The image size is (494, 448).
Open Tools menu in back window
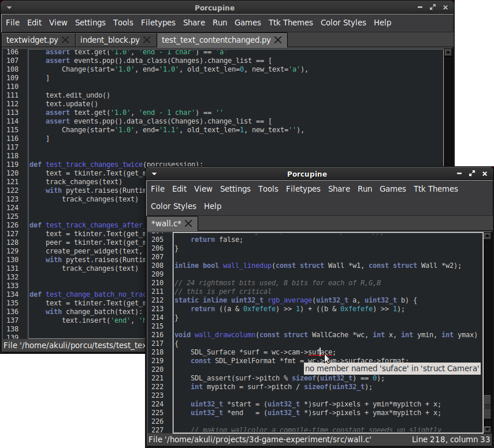(123, 23)
